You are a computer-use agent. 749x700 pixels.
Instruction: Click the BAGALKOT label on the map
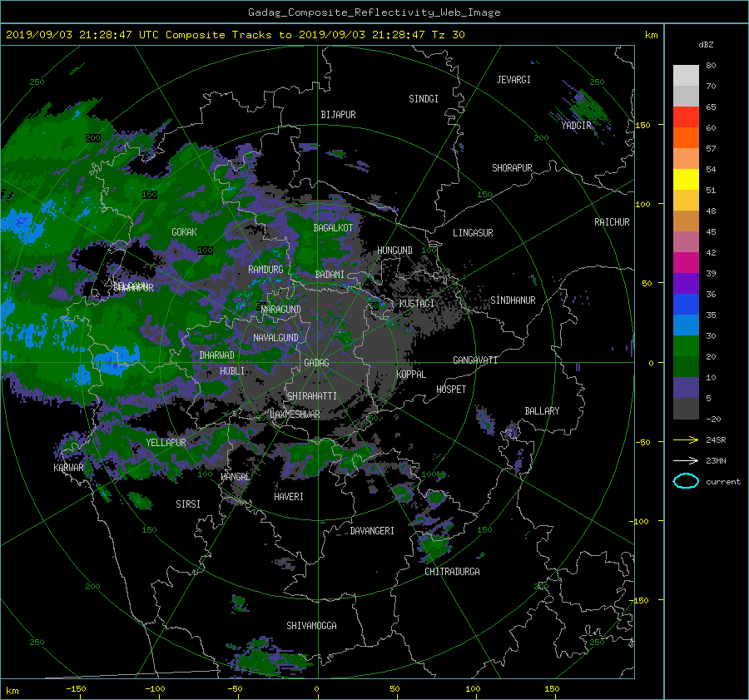[333, 228]
